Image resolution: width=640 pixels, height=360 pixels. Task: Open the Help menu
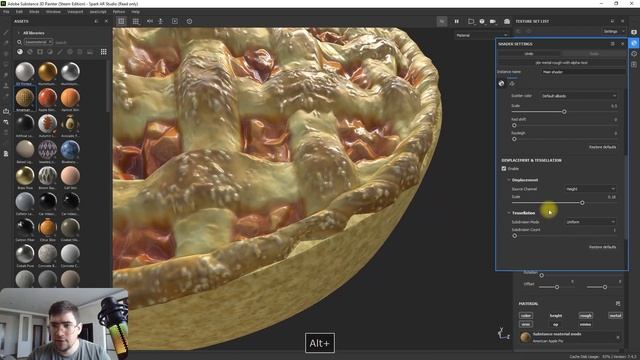point(136,12)
